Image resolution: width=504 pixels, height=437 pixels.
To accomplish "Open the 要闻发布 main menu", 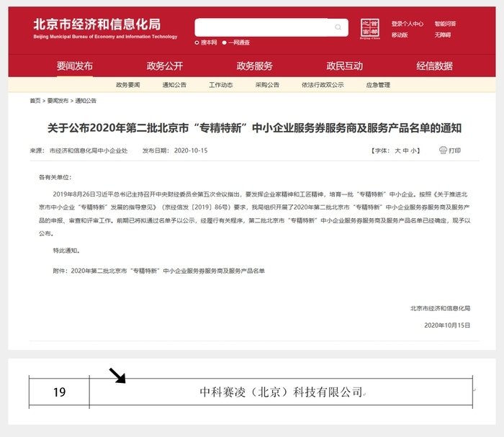I will click(75, 66).
